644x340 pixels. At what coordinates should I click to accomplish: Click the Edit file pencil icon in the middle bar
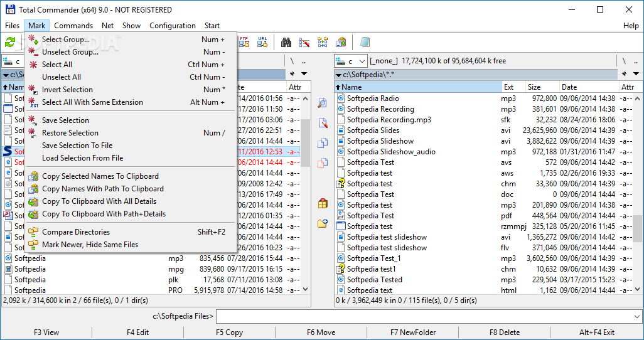[323, 122]
